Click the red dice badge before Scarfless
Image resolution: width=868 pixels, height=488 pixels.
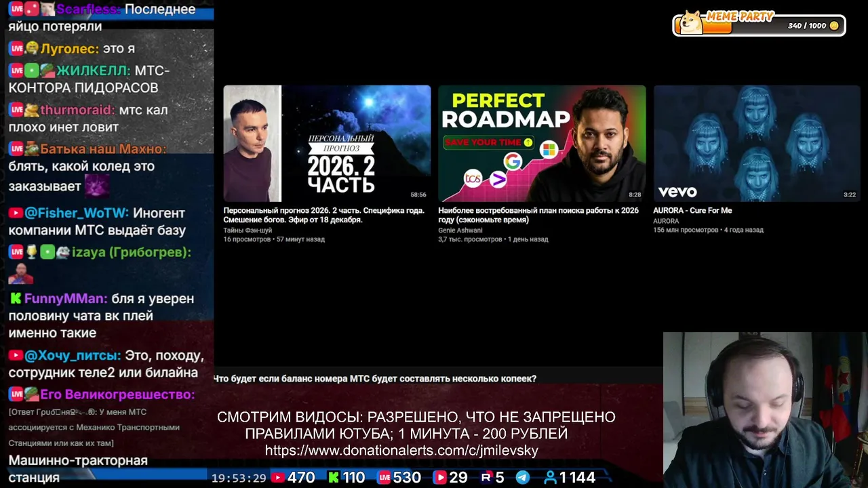tap(31, 9)
